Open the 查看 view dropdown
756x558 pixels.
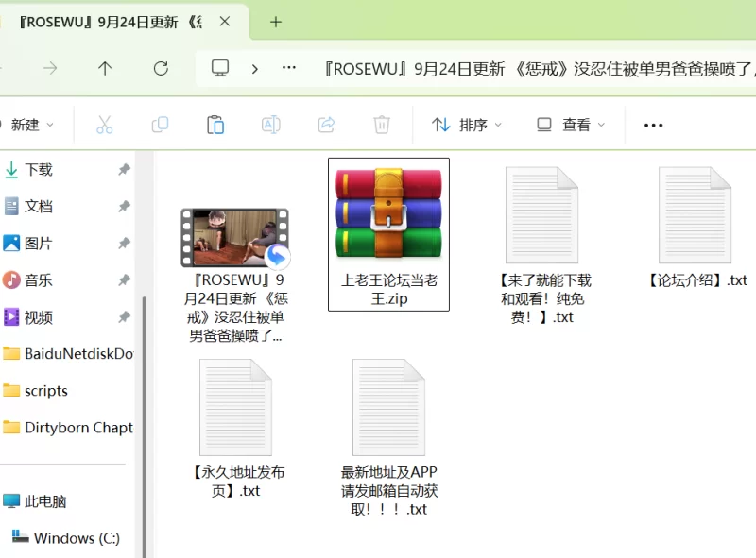571,125
